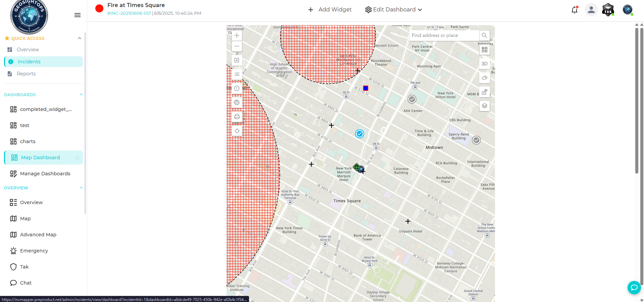Image resolution: width=644 pixels, height=302 pixels.
Task: Select the map zoom-in tool
Action: coord(237,35)
